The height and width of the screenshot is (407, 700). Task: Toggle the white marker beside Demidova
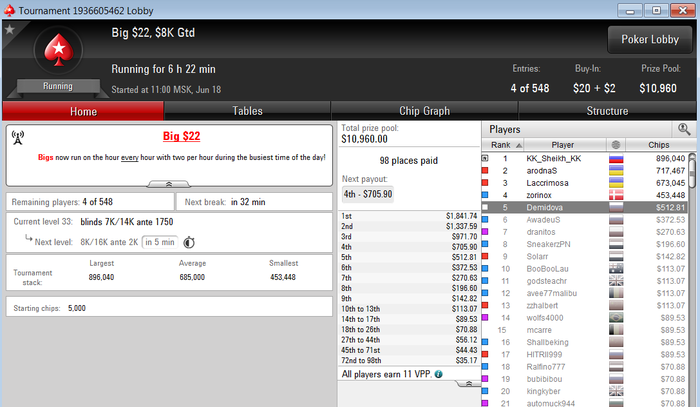[485, 207]
